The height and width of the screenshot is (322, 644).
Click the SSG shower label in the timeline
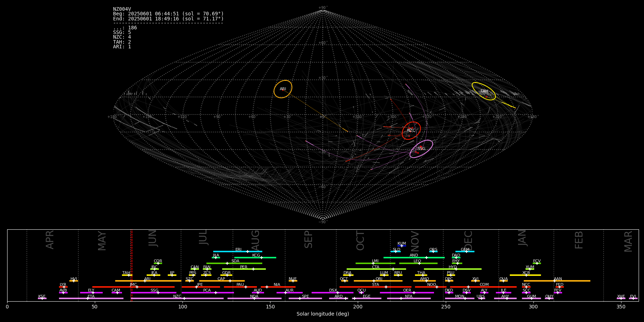(154, 291)
